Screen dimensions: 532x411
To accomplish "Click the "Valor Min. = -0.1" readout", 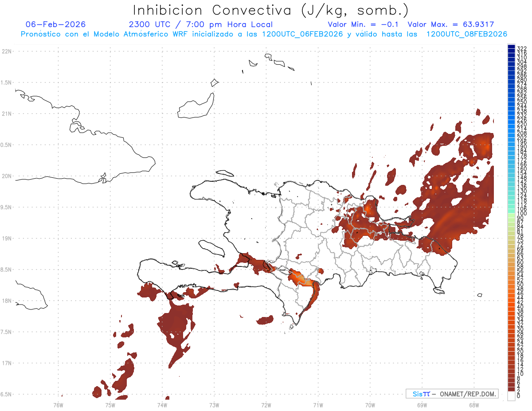I will coord(364,24).
